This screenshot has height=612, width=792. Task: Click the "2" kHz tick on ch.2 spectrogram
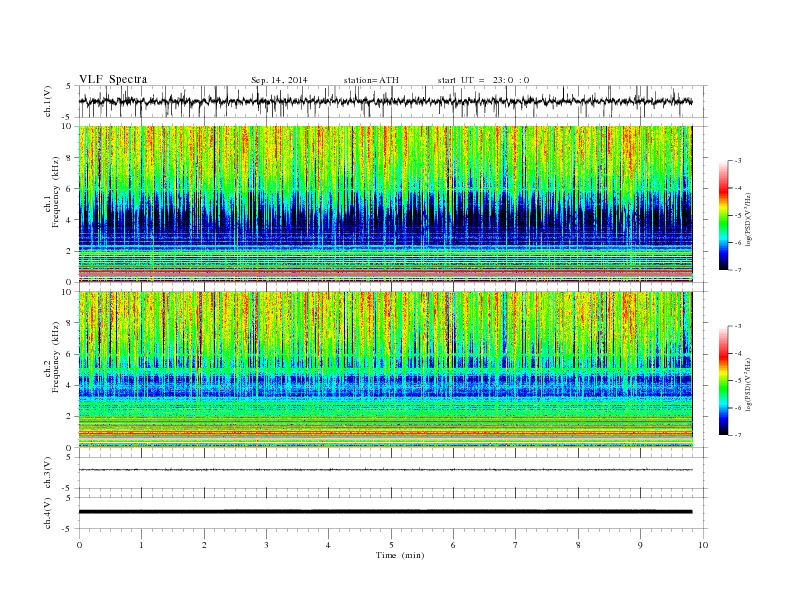point(70,417)
